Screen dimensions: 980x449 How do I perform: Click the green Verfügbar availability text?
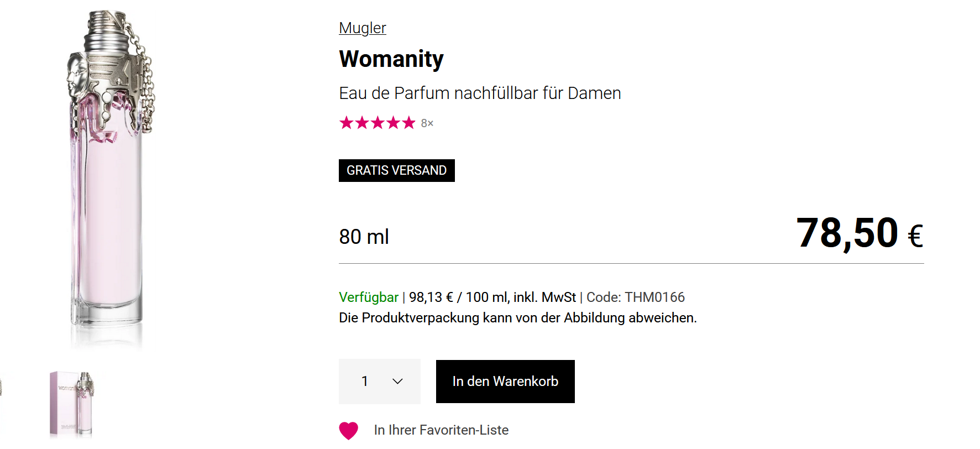pos(368,297)
